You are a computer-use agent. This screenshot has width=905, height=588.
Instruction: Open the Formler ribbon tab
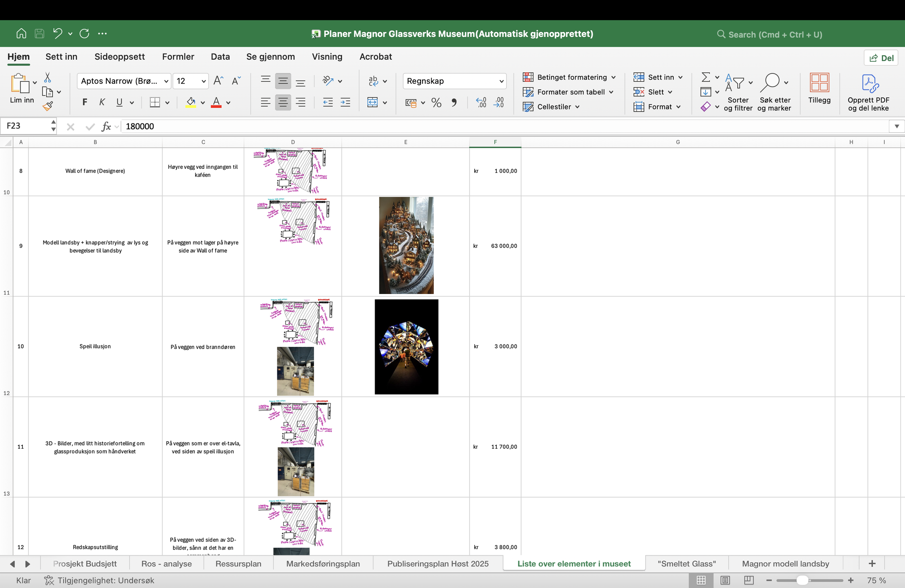click(x=178, y=57)
